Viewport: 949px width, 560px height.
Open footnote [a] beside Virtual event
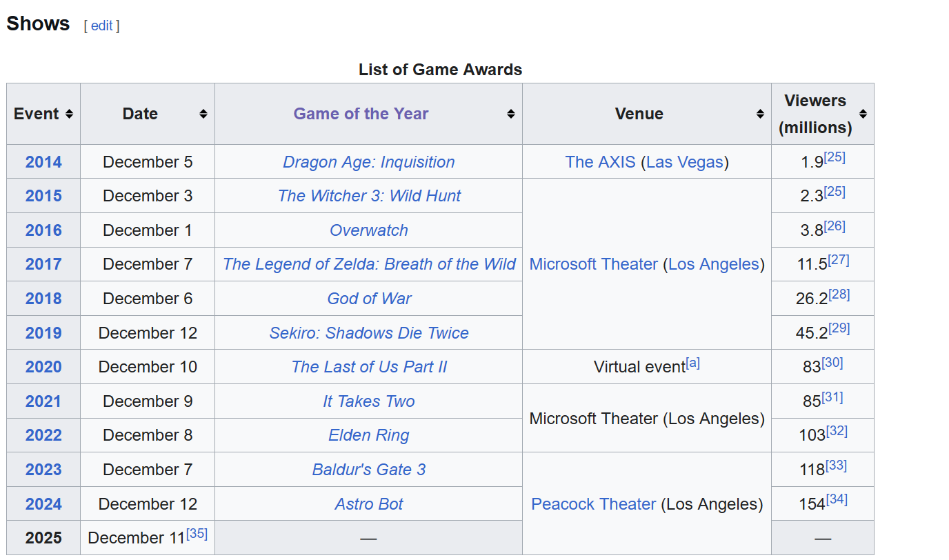pyautogui.click(x=692, y=363)
